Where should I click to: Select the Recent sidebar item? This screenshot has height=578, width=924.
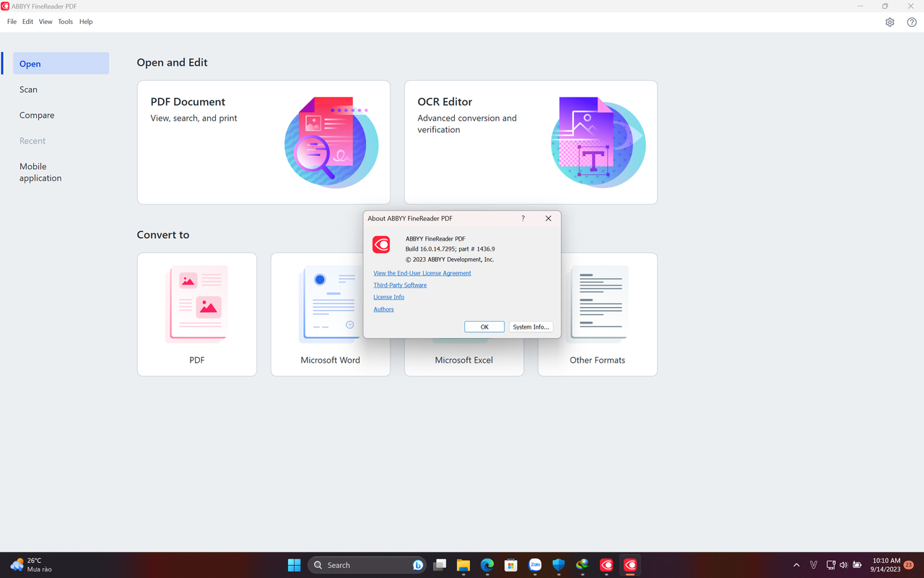[61, 141]
